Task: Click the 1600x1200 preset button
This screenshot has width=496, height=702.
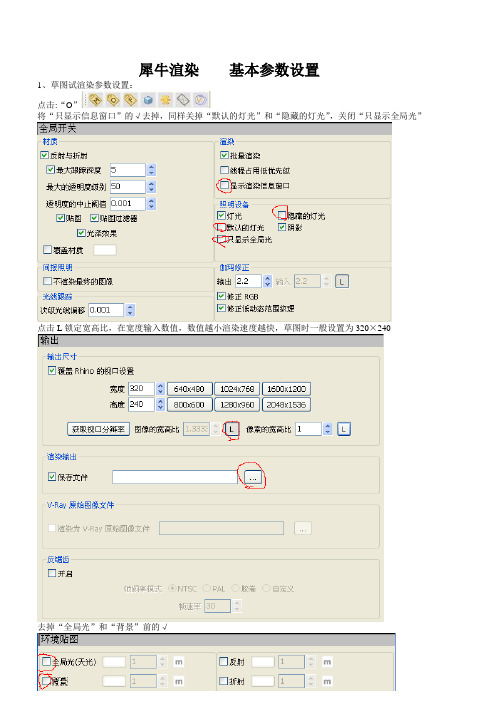Action: 286,389
